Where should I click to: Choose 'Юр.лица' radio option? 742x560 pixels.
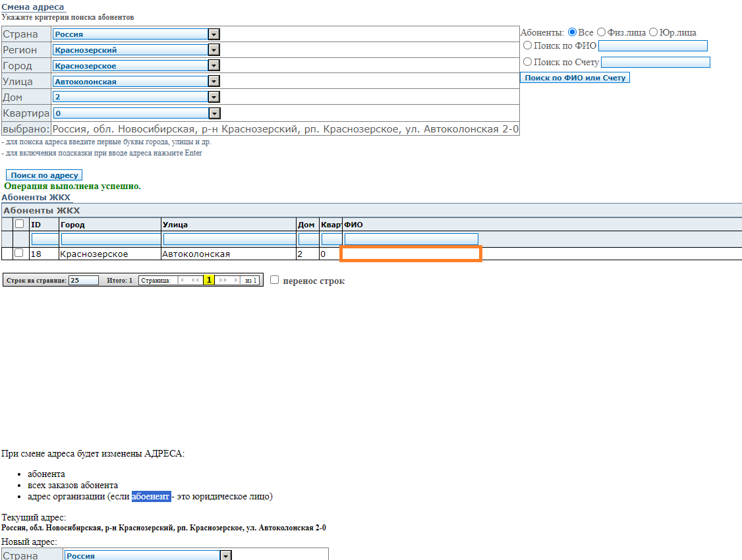[x=653, y=32]
